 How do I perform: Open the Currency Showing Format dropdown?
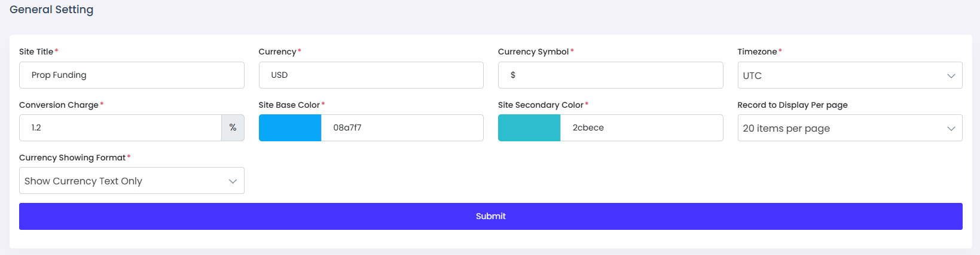coord(132,181)
